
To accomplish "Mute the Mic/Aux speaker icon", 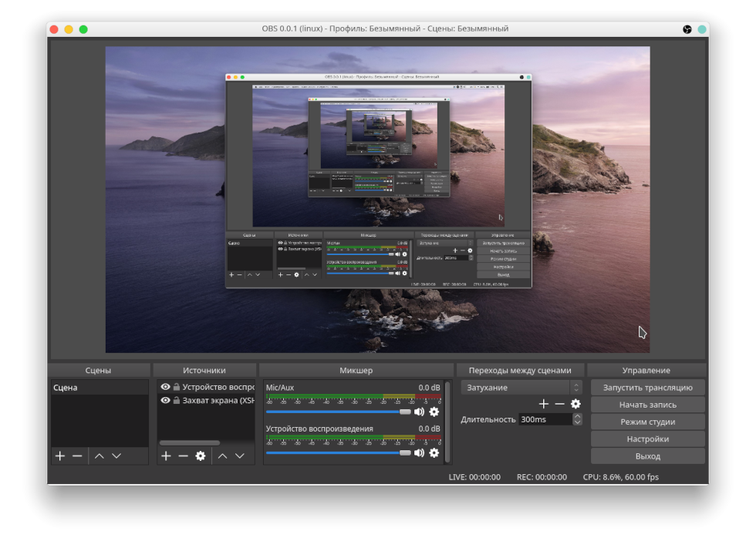I will (x=419, y=412).
